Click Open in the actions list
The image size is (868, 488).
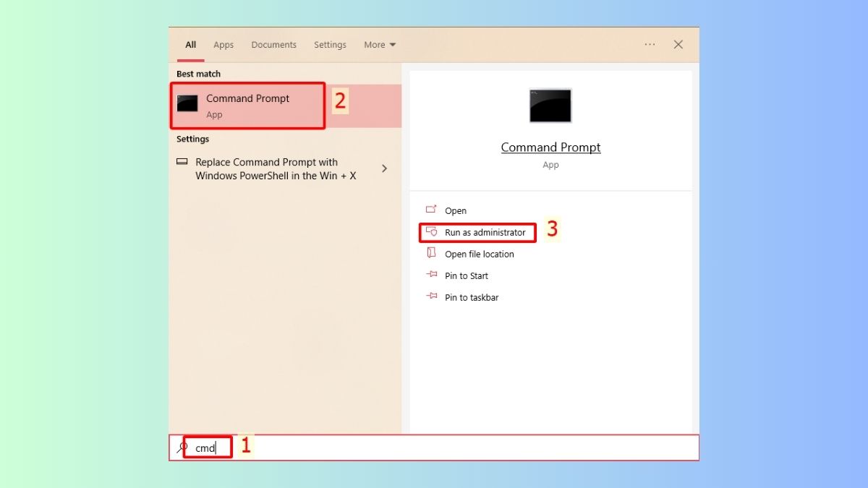pos(456,211)
